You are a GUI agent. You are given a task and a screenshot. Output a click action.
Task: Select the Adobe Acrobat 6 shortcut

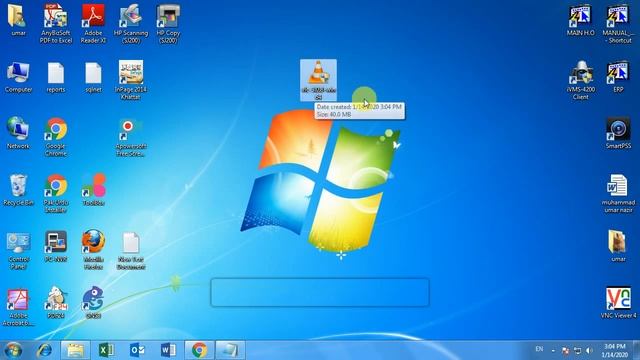point(18,307)
